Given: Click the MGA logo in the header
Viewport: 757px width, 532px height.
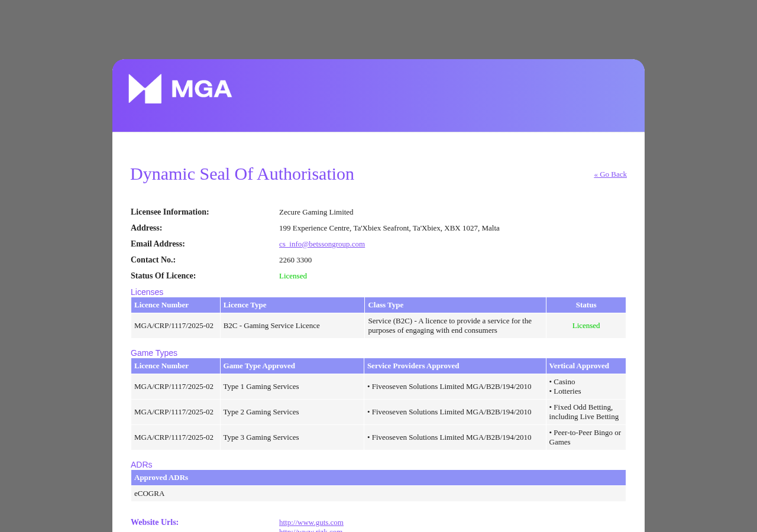Looking at the screenshot, I should (180, 89).
